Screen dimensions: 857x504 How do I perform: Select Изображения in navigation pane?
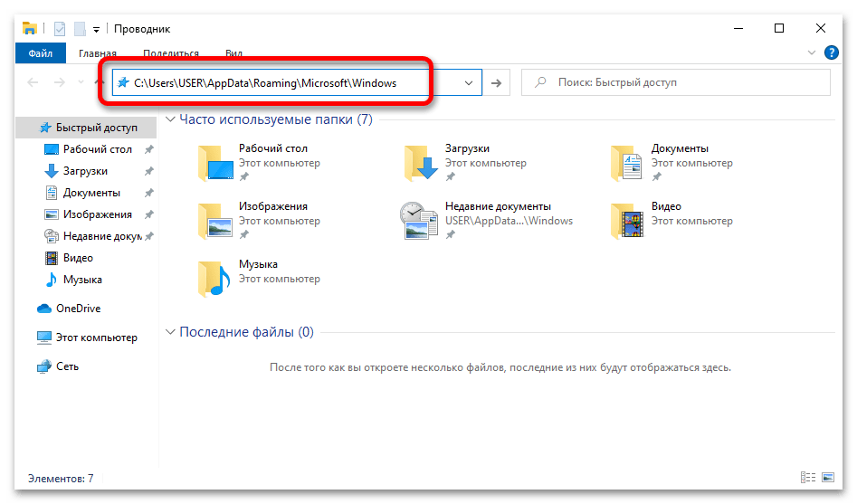tap(88, 214)
